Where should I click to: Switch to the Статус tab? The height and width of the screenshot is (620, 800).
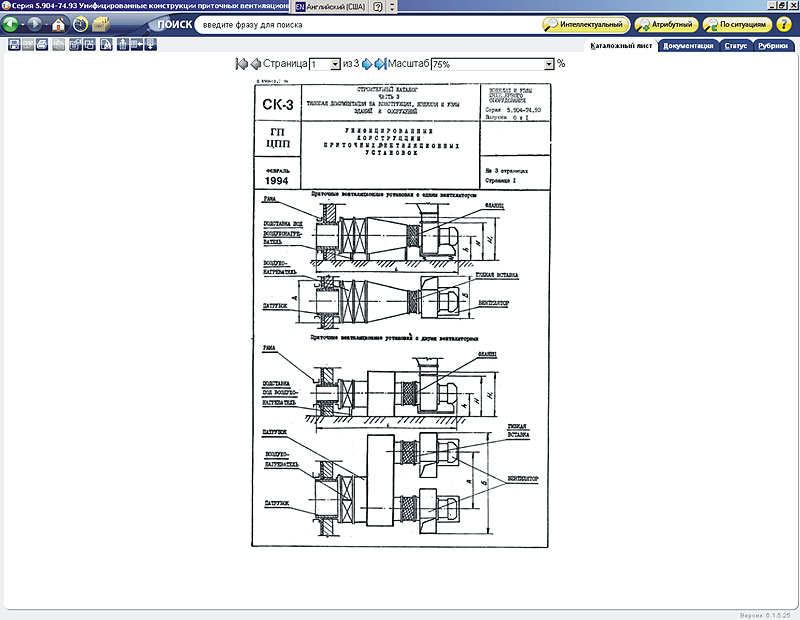coord(735,45)
